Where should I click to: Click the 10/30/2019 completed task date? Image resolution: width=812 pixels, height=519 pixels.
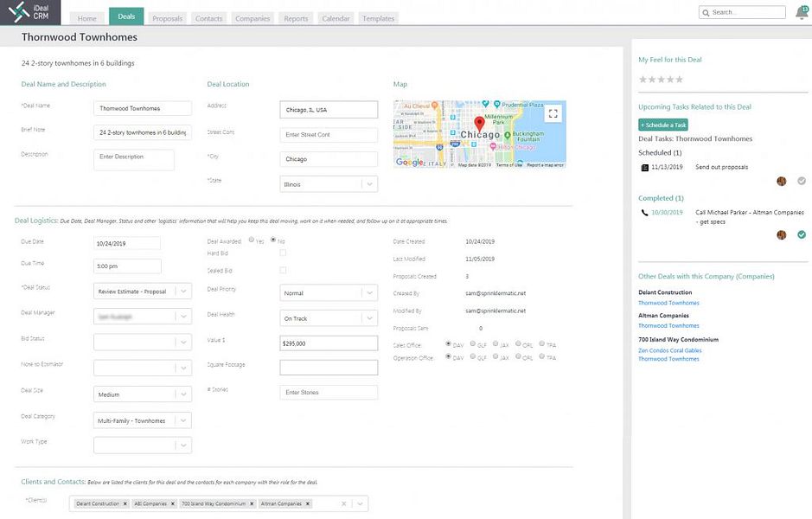click(x=667, y=213)
